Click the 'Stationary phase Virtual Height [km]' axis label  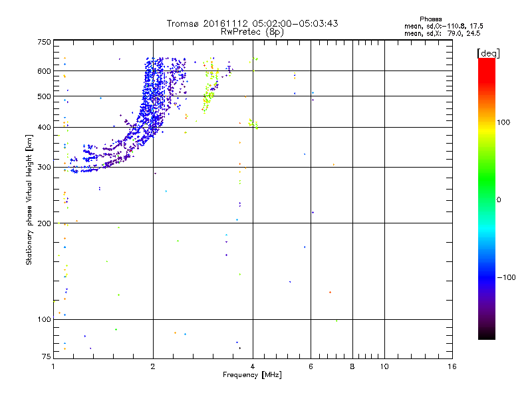29,200
